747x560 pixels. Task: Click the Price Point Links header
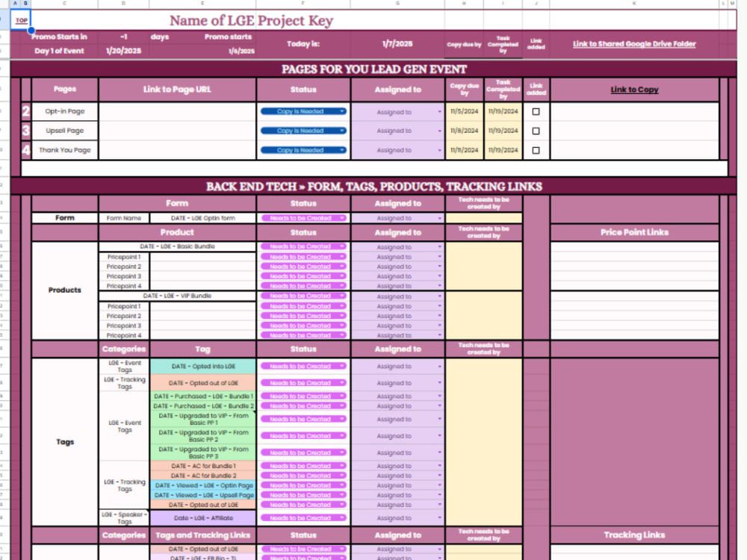click(x=634, y=232)
